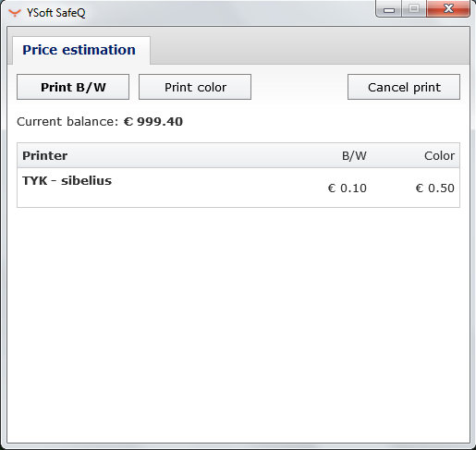Click the disabled maximize window icon
The width and height of the screenshot is (476, 450).
[x=414, y=8]
